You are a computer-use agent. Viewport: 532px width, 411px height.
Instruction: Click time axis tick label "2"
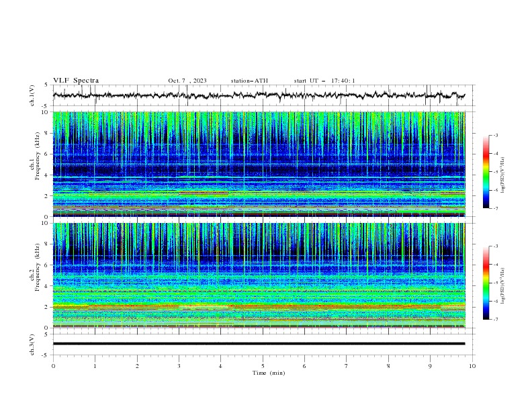point(137,366)
